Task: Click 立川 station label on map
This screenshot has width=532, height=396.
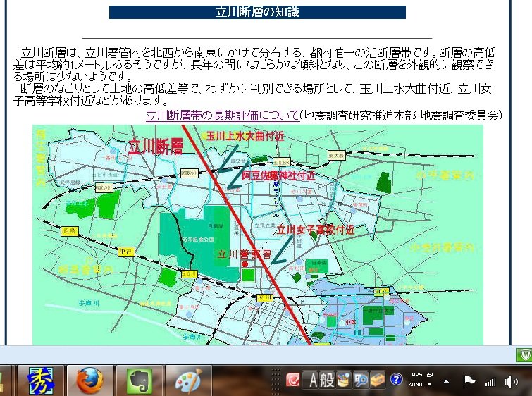Action: 264,298
